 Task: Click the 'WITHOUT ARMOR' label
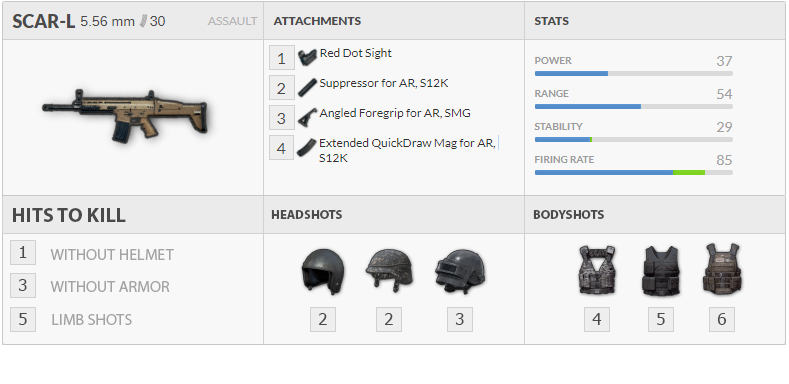pos(110,287)
